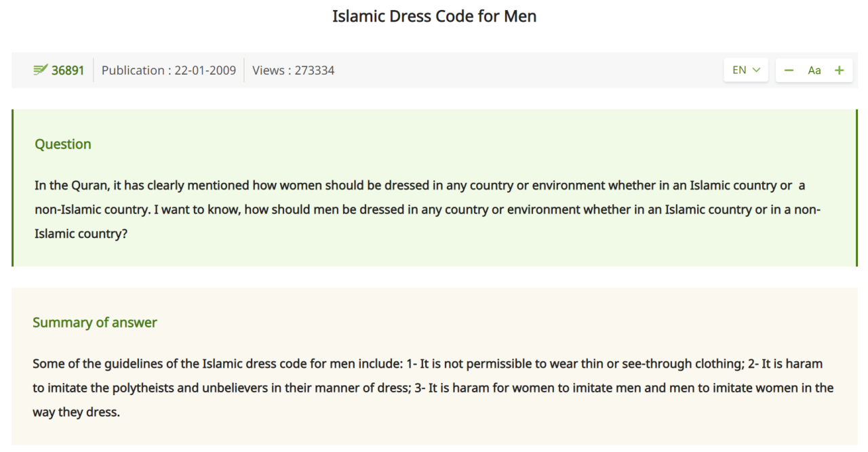Click the "Summary of answer" heading
Viewport: 868px width, 452px height.
94,323
